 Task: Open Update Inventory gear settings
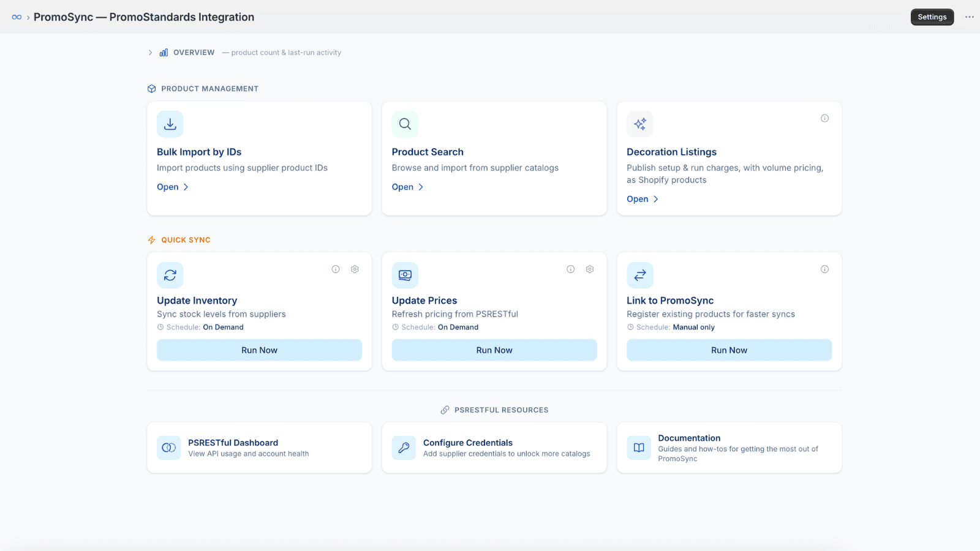[x=355, y=269]
